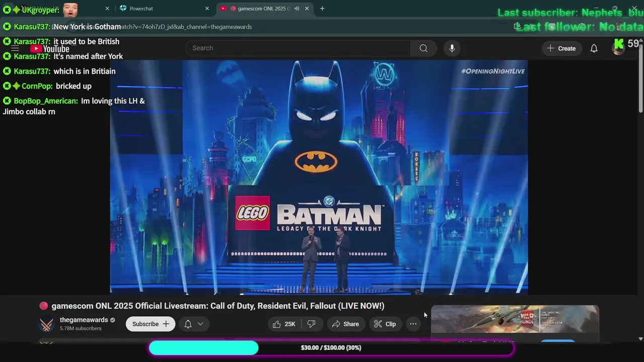Clip the livestream with scissors button

click(x=385, y=324)
